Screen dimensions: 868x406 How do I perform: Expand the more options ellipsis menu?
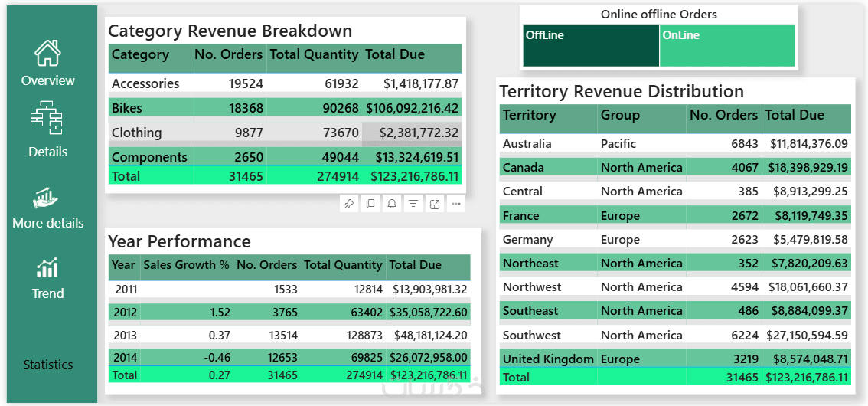point(456,204)
